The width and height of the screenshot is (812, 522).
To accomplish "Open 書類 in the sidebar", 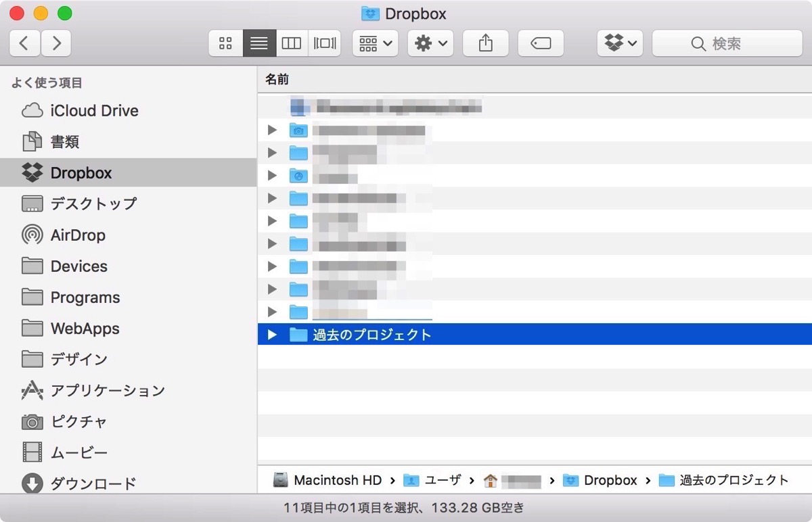I will pyautogui.click(x=129, y=142).
